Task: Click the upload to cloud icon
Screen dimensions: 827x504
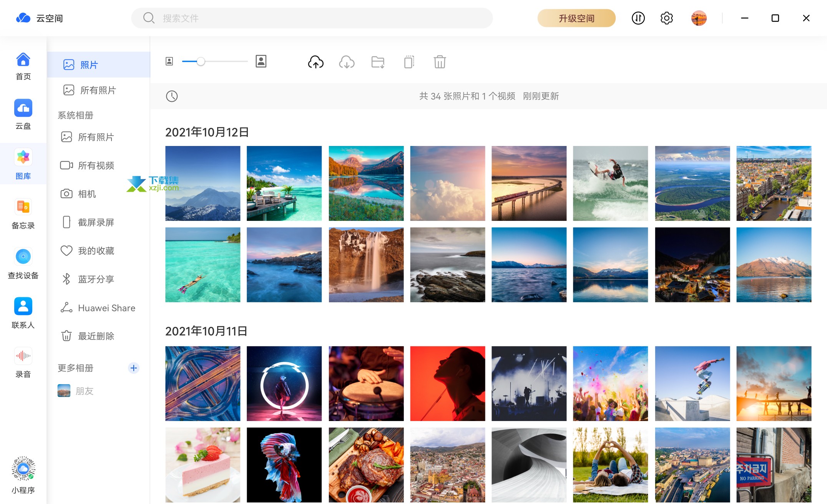Action: [316, 62]
